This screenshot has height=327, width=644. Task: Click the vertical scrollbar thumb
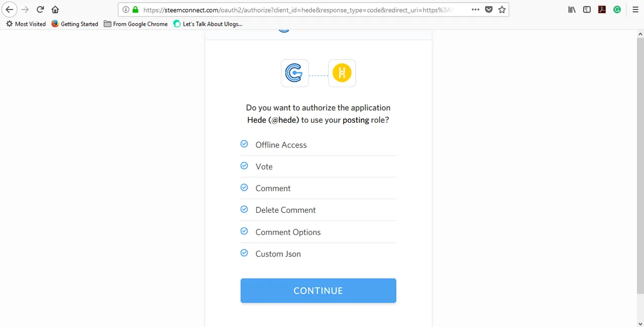click(640, 166)
